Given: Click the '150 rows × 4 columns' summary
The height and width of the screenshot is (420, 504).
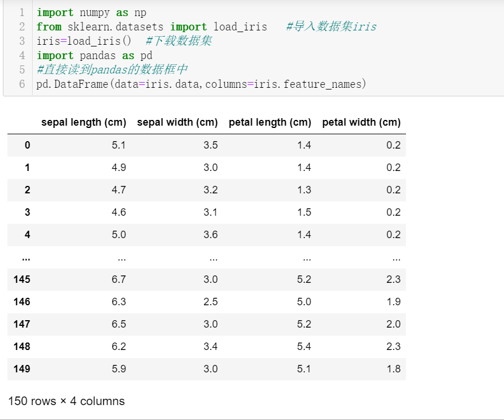Looking at the screenshot, I should tap(66, 401).
